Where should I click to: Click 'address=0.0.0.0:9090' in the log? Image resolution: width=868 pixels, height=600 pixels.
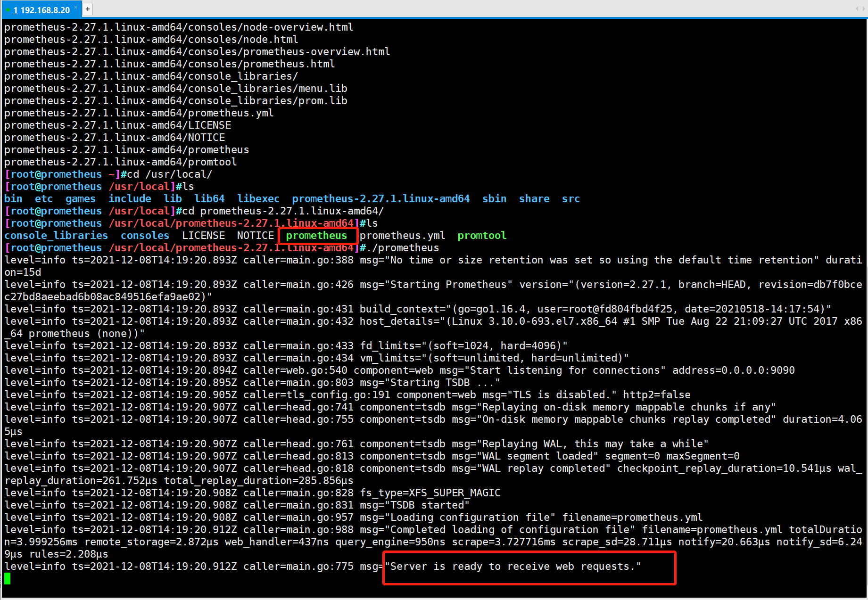click(x=734, y=370)
